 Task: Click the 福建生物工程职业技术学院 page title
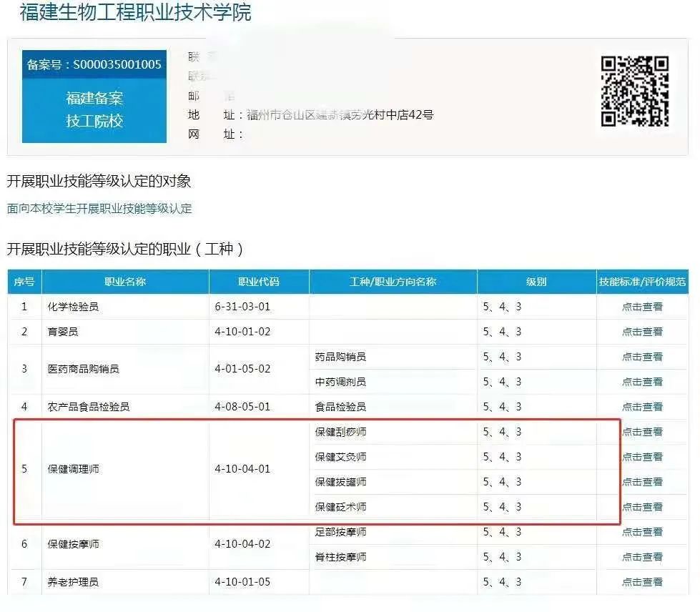[x=136, y=13]
